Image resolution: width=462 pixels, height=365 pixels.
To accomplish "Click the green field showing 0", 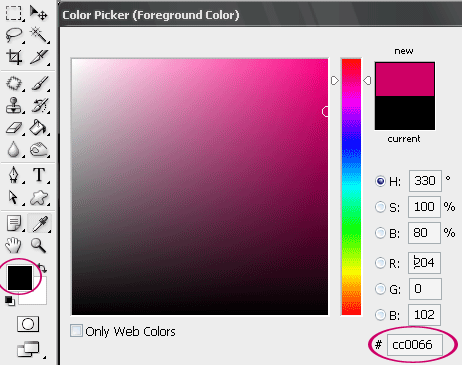I will [x=425, y=289].
